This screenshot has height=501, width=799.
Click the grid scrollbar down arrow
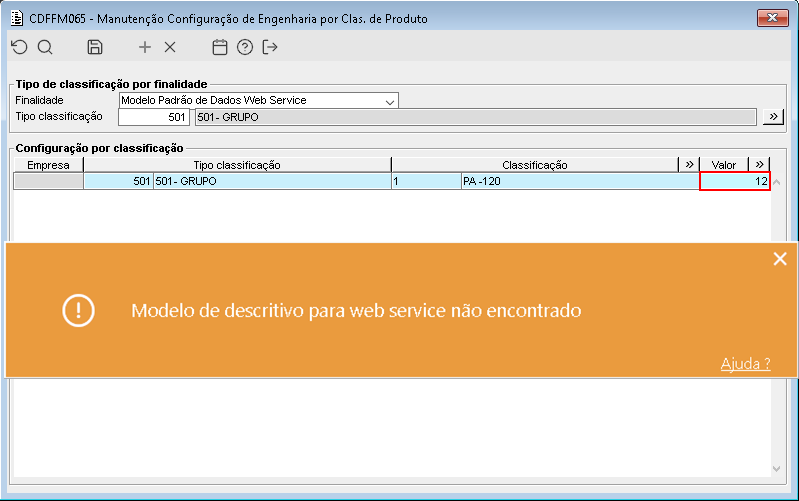pyautogui.click(x=777, y=469)
